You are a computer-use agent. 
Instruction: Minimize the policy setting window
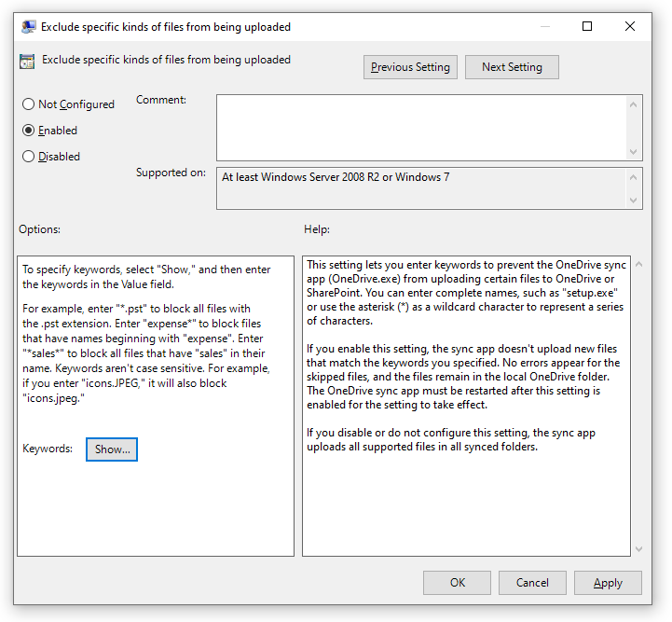pyautogui.click(x=544, y=27)
